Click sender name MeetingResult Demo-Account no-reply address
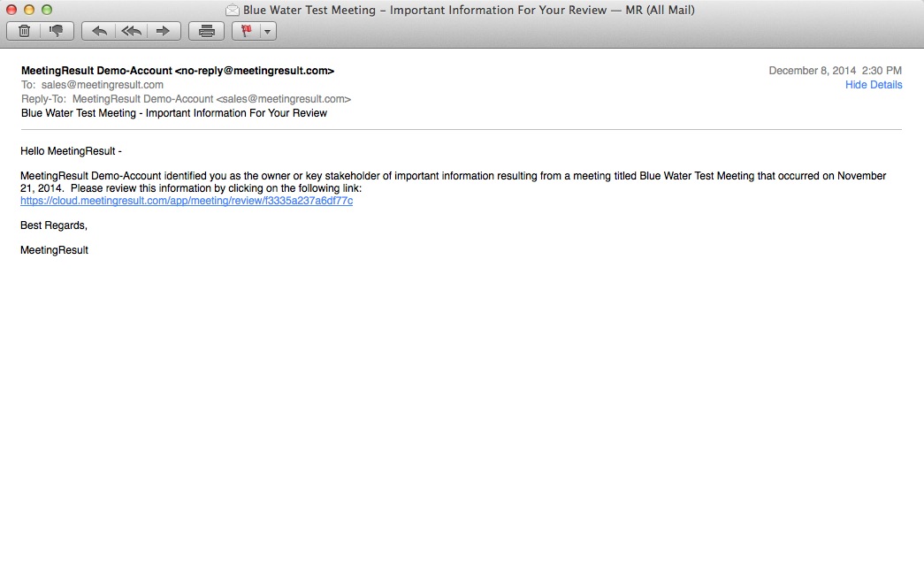Screen dimensions: 924x580 [178, 71]
